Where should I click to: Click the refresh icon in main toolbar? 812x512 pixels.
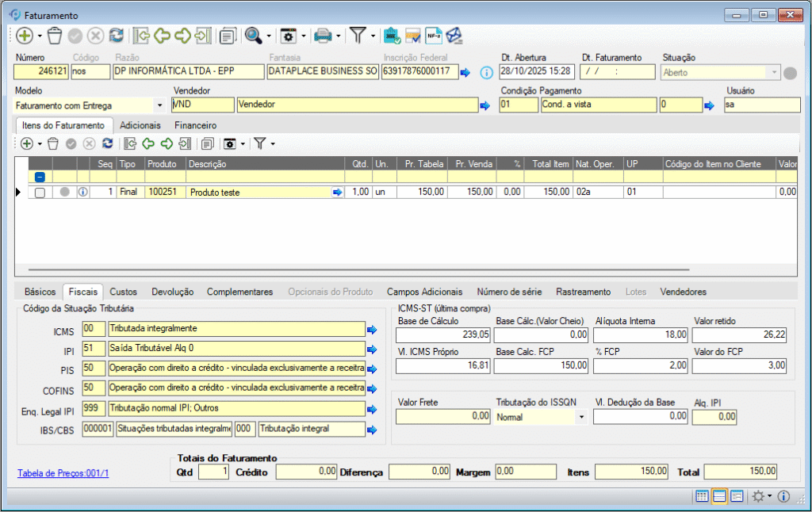click(x=117, y=36)
